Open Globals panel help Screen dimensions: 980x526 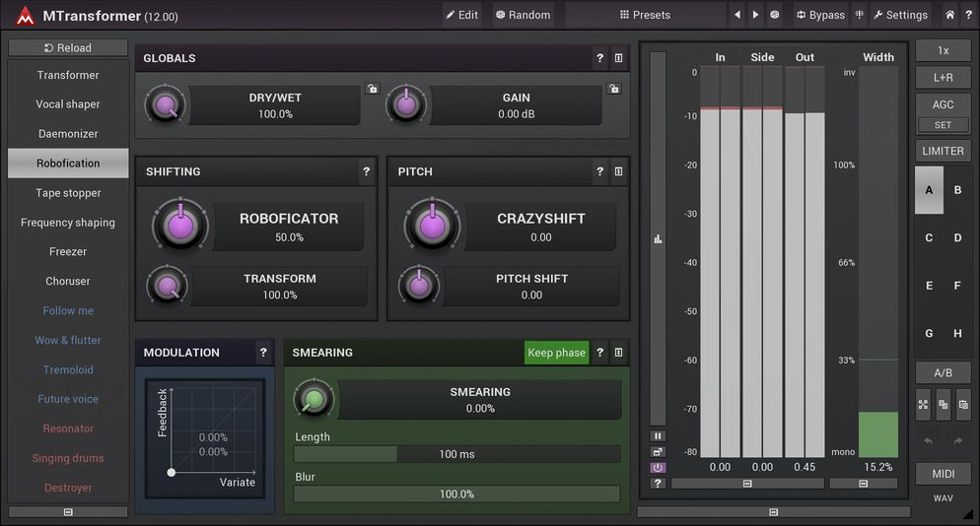[x=600, y=57]
